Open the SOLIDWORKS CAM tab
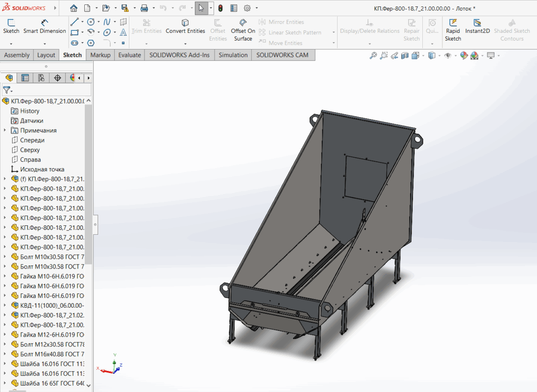Image resolution: width=537 pixels, height=392 pixels. (283, 55)
